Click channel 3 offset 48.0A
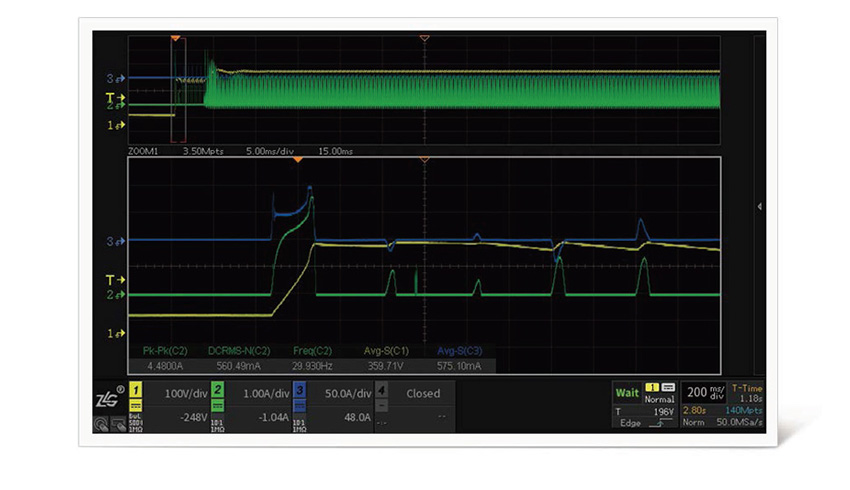 pyautogui.click(x=357, y=417)
